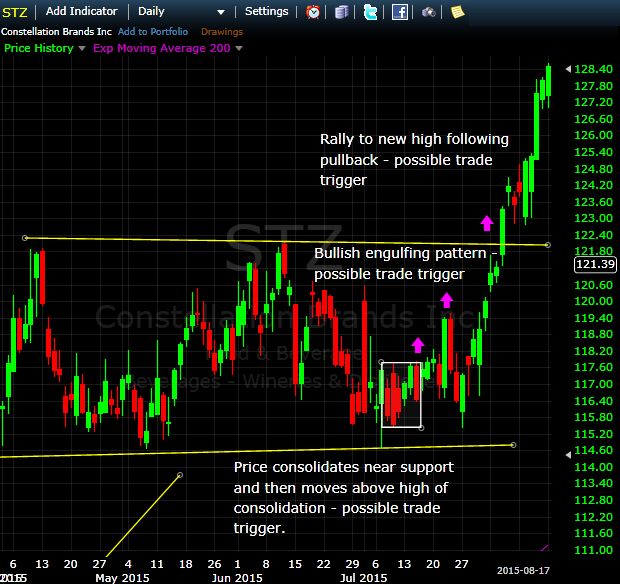Click the STZ ticker symbol field
Image resolution: width=620 pixels, height=584 pixels.
(x=18, y=12)
